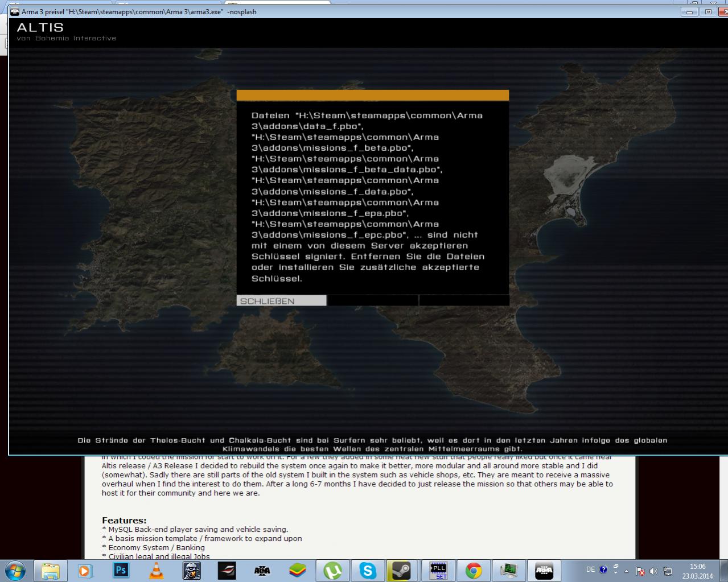The width and height of the screenshot is (728, 582).
Task: Click the 'Features:' heading in the browser page
Action: click(x=124, y=520)
